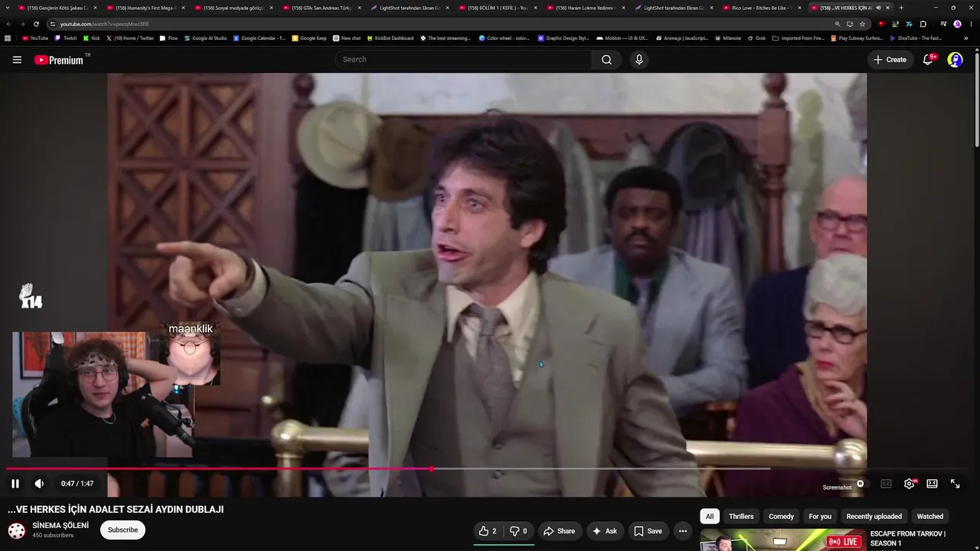Screen dimensions: 980x551
Task: Show hidden bookmarks with the overflow chevron
Action: tap(966, 37)
